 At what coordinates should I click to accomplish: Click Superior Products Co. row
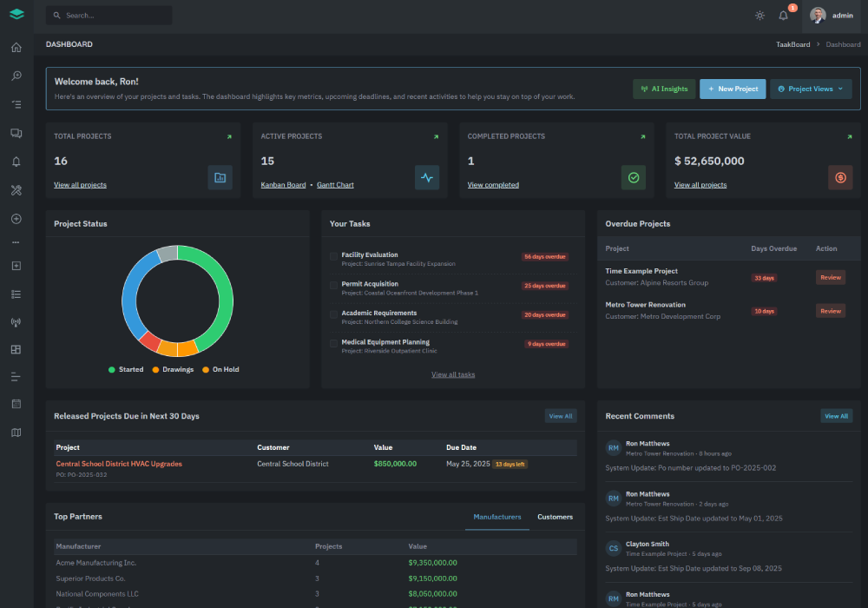(x=316, y=578)
